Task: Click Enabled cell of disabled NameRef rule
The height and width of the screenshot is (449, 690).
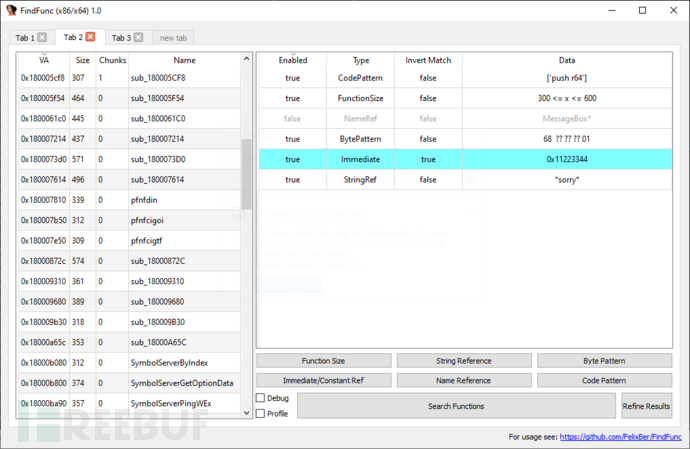Action: click(x=292, y=118)
